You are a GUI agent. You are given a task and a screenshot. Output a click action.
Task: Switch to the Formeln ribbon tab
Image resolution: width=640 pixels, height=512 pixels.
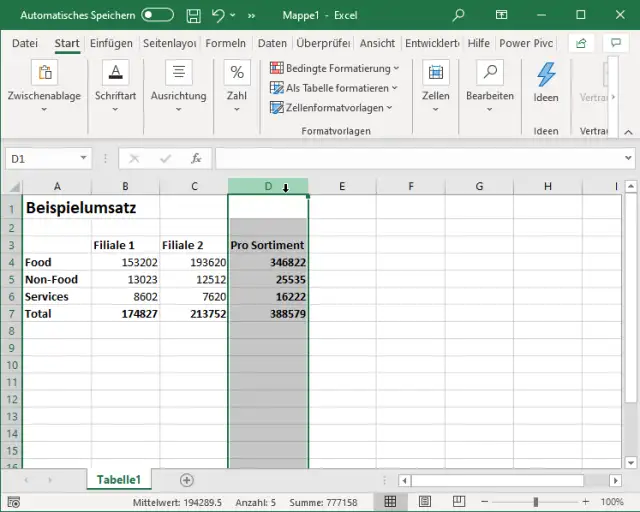click(225, 43)
